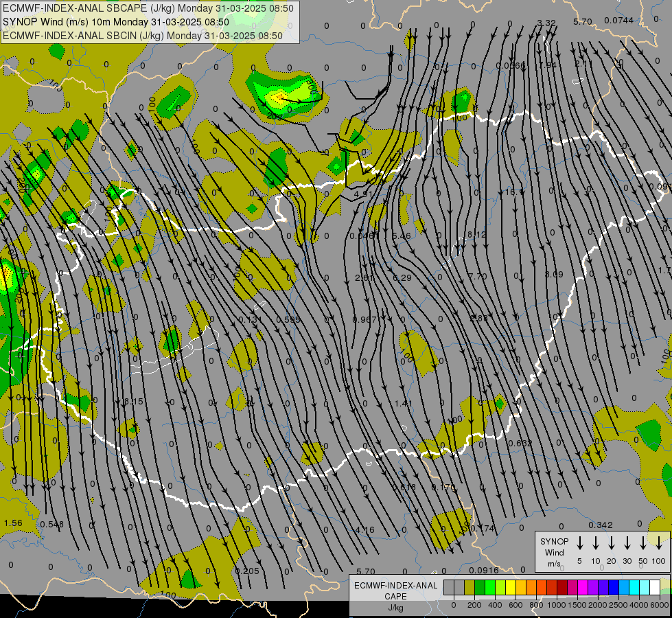The image size is (672, 618).
Task: Click the 'SYNOP Wind m/s' legend label
Action: [x=554, y=552]
